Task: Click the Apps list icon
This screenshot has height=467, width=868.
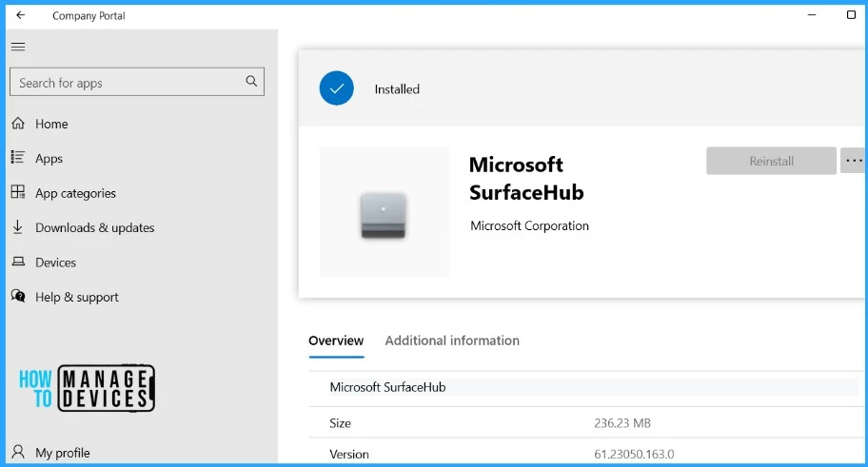Action: (18, 158)
